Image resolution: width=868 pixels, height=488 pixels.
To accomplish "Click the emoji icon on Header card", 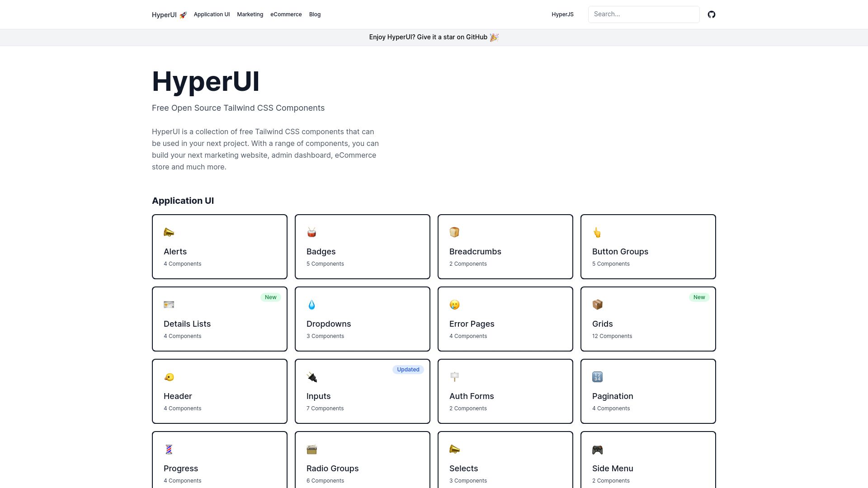I will 169,377.
